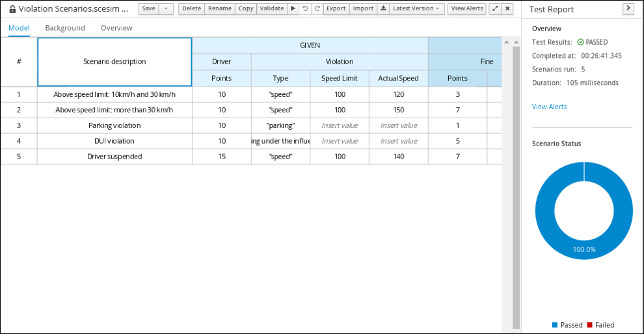Click the expand editor fullscreen icon
644x334 pixels.
pyautogui.click(x=495, y=9)
